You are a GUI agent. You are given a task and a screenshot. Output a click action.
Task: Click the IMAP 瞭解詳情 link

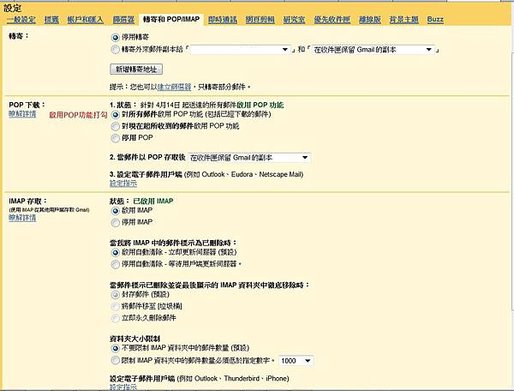pyautogui.click(x=22, y=218)
